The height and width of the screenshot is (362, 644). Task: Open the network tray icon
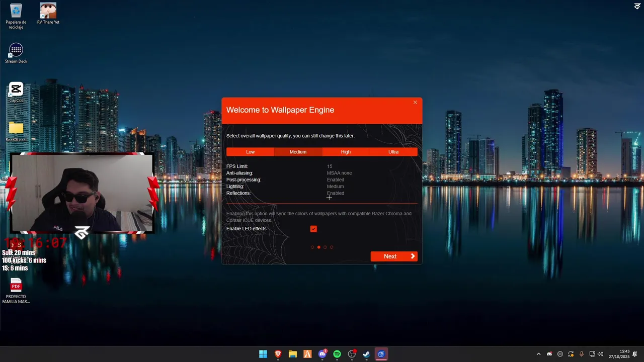tap(592, 354)
